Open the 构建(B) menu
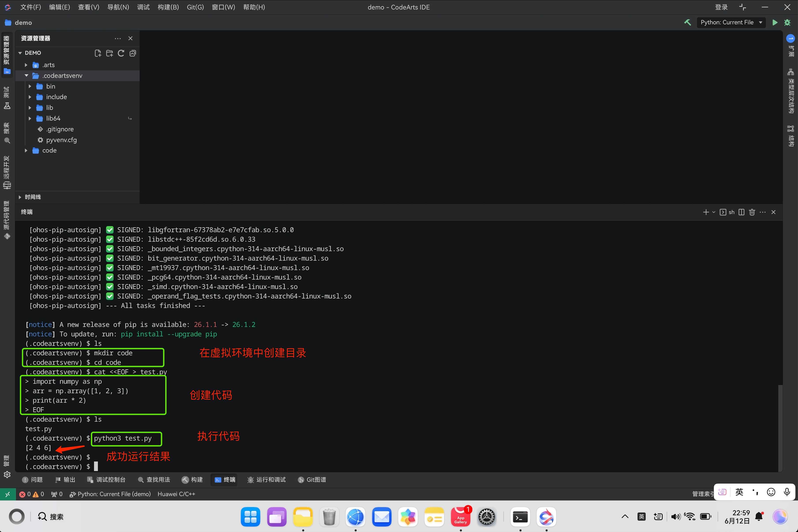Image resolution: width=798 pixels, height=532 pixels. pyautogui.click(x=168, y=7)
